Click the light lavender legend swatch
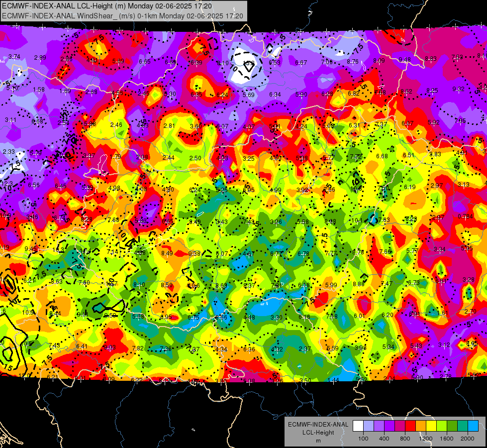 (x=369, y=426)
